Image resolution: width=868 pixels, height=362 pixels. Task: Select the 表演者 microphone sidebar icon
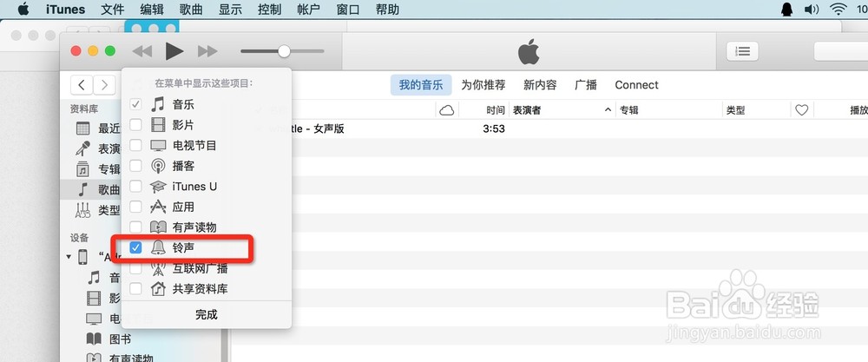point(83,148)
